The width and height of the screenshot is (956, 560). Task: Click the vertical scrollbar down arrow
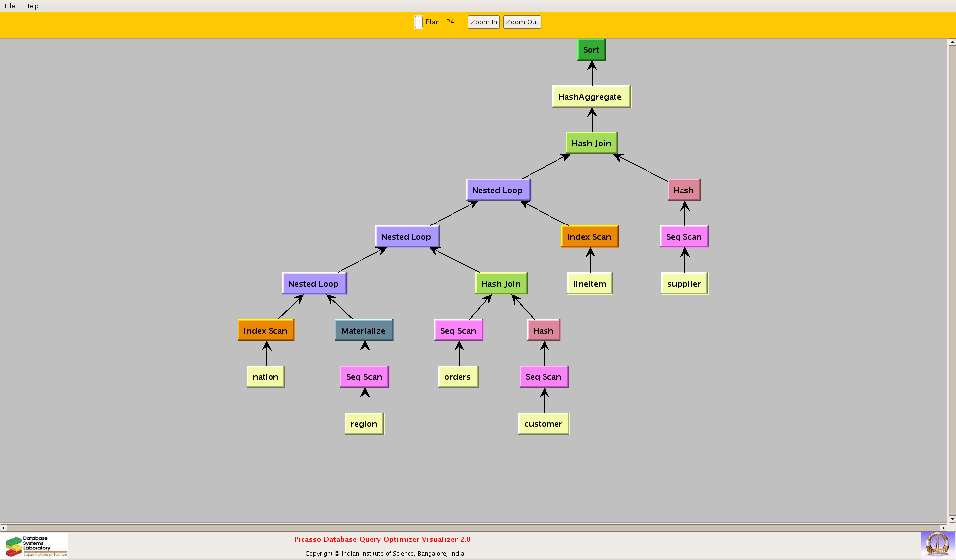point(952,519)
